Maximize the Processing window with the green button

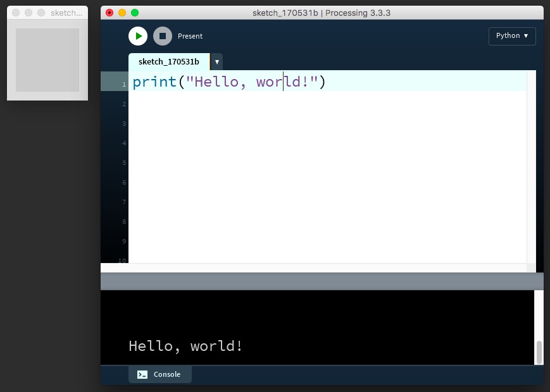coord(135,13)
